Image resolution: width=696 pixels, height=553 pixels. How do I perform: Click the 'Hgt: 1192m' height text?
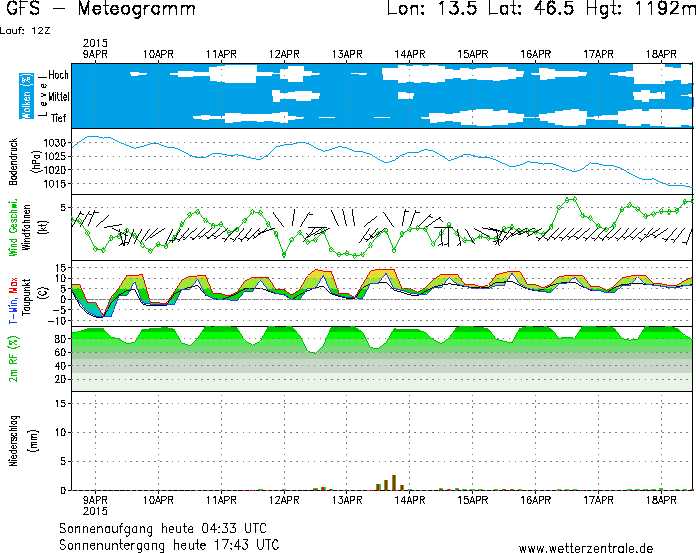pos(641,8)
